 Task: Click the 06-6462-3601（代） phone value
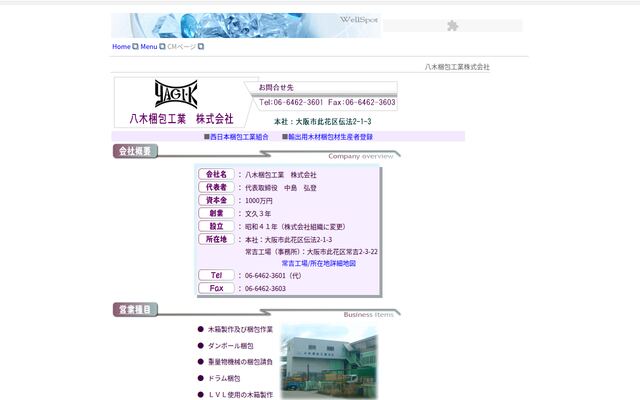coord(273,276)
